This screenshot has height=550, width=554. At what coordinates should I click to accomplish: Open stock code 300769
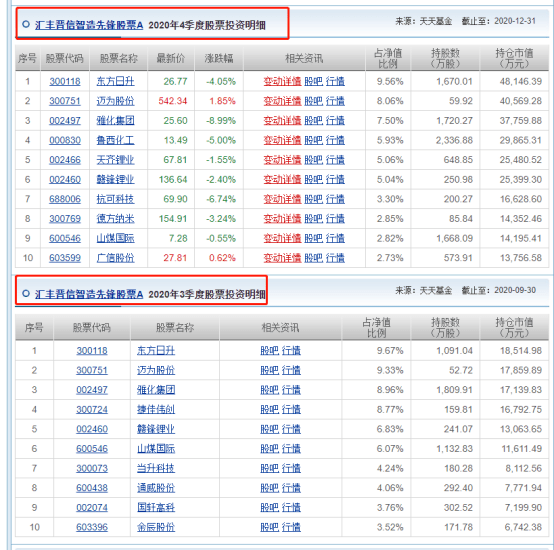tap(65, 219)
